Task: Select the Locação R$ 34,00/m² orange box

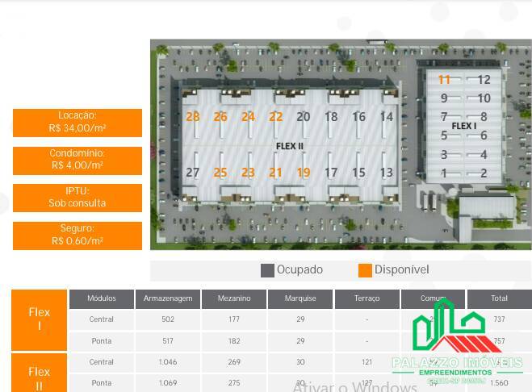Action: click(77, 123)
